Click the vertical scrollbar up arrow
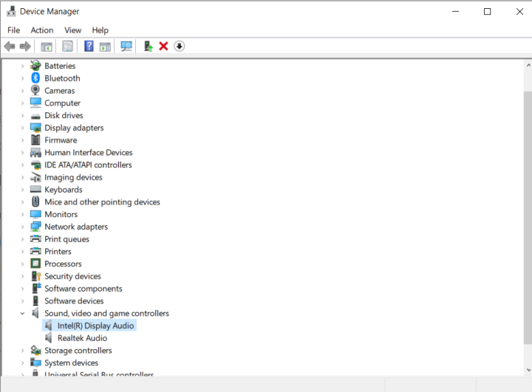 pyautogui.click(x=528, y=65)
